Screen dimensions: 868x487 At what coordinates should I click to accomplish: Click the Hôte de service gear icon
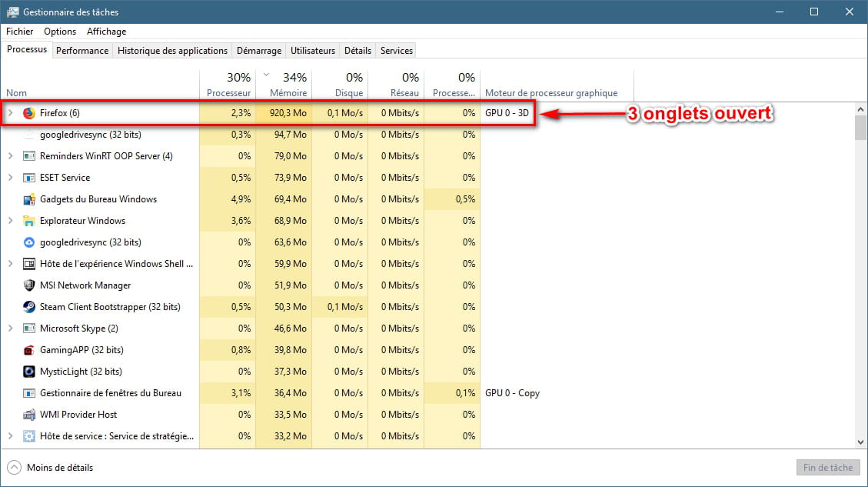click(x=28, y=436)
